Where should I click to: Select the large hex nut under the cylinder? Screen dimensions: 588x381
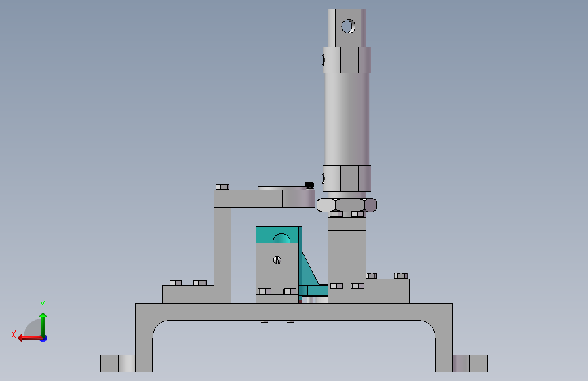(x=347, y=205)
